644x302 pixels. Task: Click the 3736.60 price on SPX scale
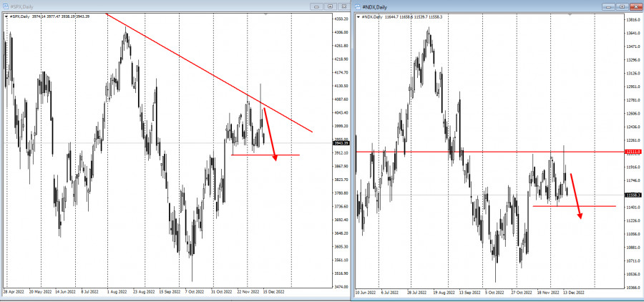tap(342, 206)
